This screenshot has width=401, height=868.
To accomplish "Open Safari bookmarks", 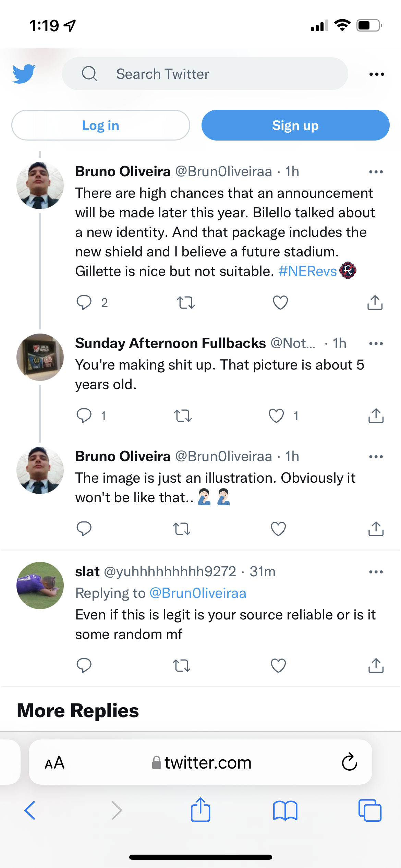I will [285, 810].
